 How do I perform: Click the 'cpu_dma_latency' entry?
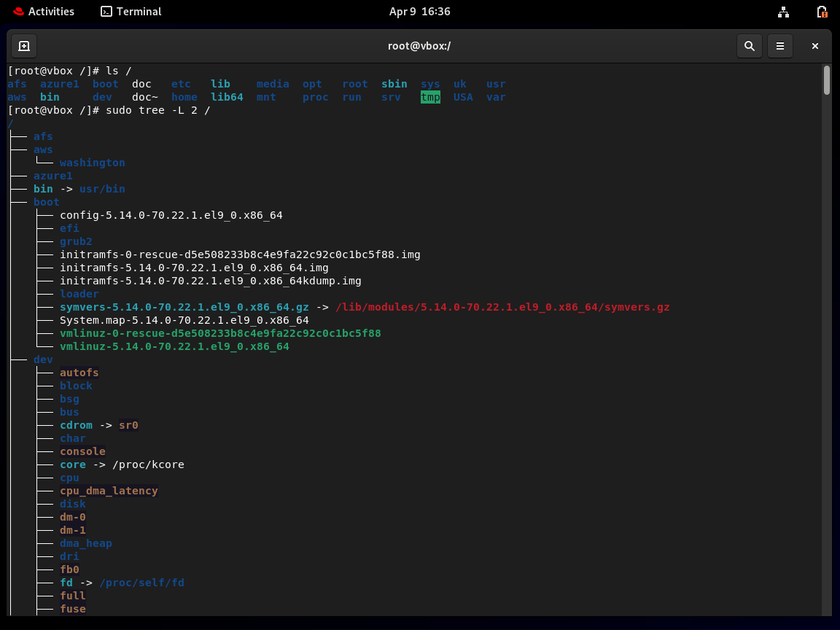coord(109,491)
